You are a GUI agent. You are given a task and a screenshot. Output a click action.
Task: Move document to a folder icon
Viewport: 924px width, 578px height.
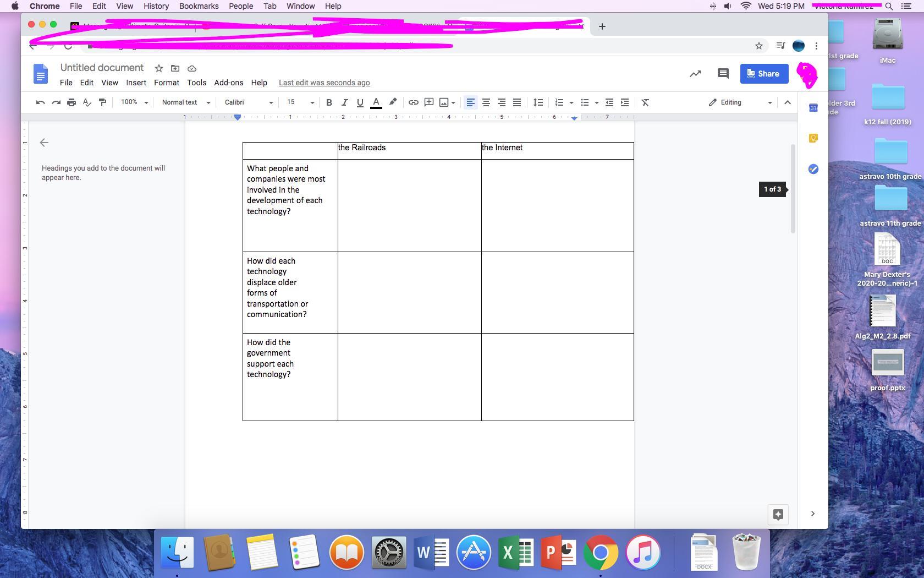[175, 68]
